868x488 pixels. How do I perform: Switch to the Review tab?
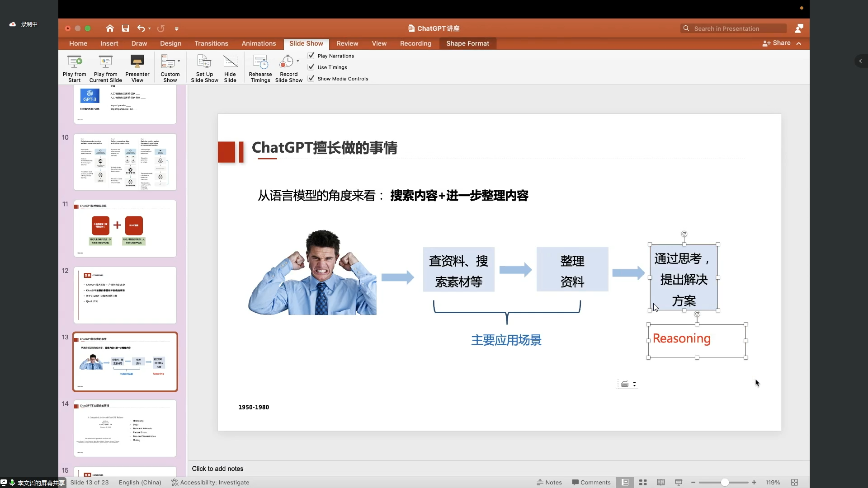tap(347, 43)
